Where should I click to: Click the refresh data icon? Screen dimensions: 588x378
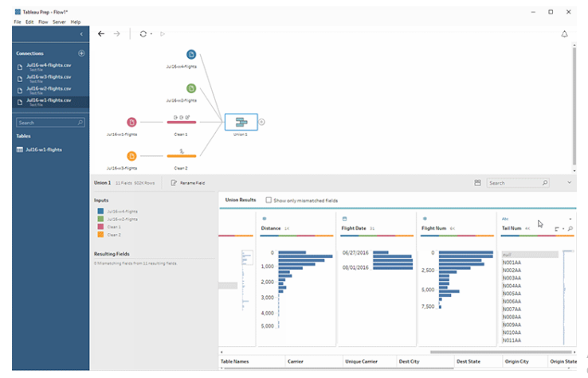point(143,33)
